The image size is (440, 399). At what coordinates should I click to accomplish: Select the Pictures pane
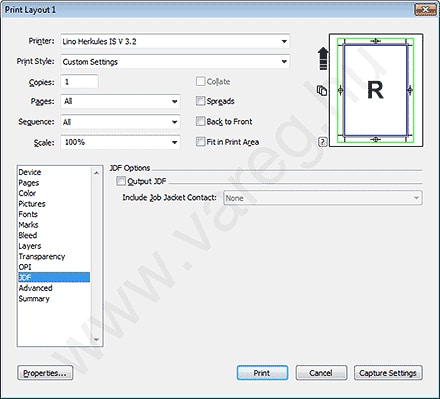coord(54,204)
